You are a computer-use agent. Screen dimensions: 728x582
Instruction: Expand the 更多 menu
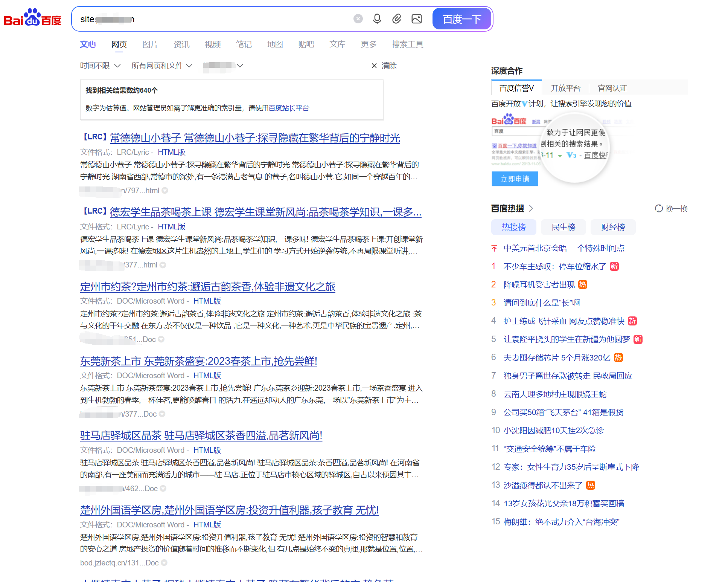point(369,44)
